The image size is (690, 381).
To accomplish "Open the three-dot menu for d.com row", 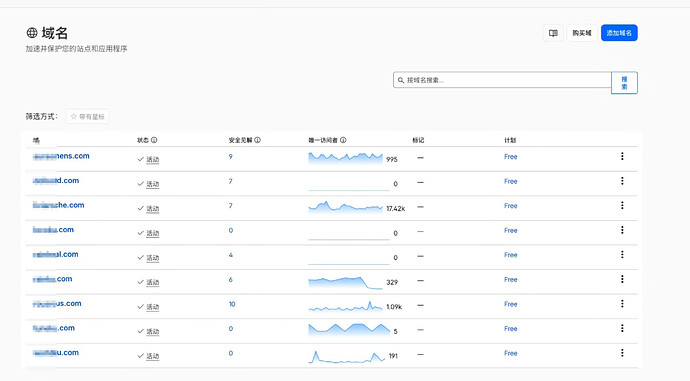I will [622, 181].
